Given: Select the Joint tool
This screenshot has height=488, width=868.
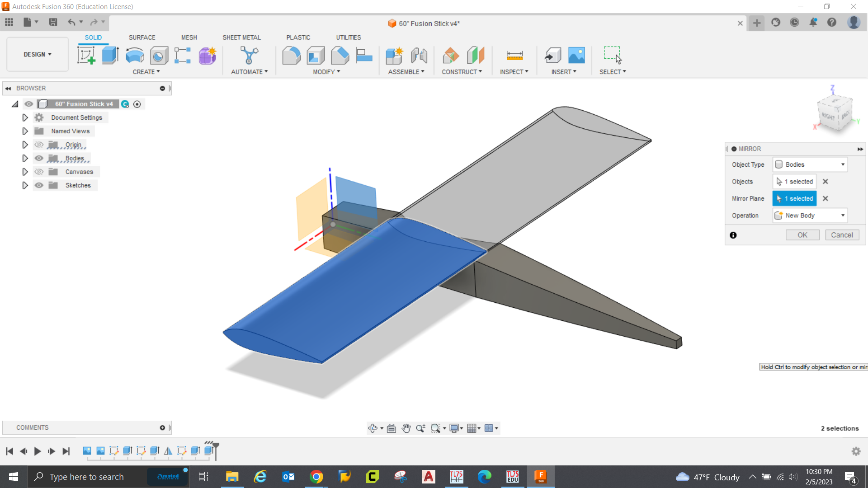Looking at the screenshot, I should 420,55.
